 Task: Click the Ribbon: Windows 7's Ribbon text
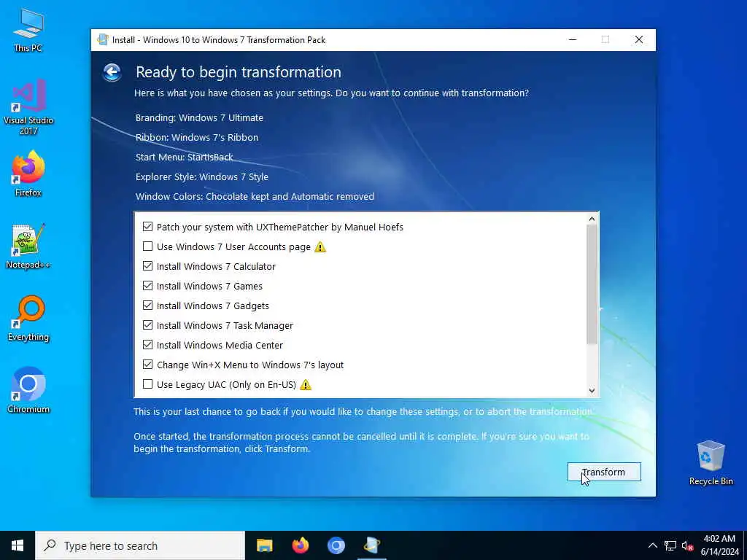click(x=197, y=138)
